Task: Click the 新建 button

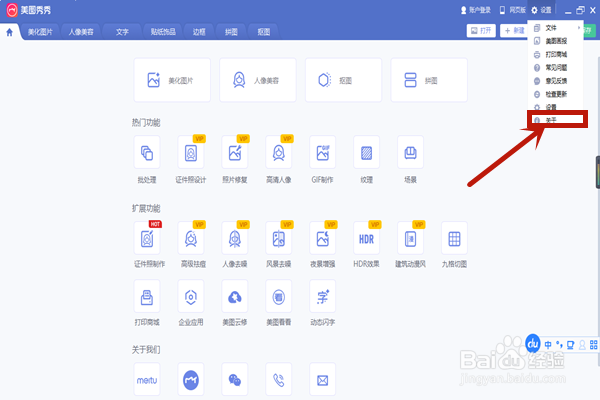Action: click(x=514, y=31)
